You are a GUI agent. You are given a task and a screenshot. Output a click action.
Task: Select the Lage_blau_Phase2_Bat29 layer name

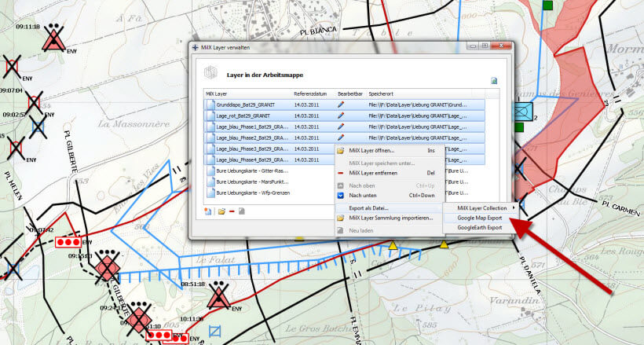click(252, 138)
